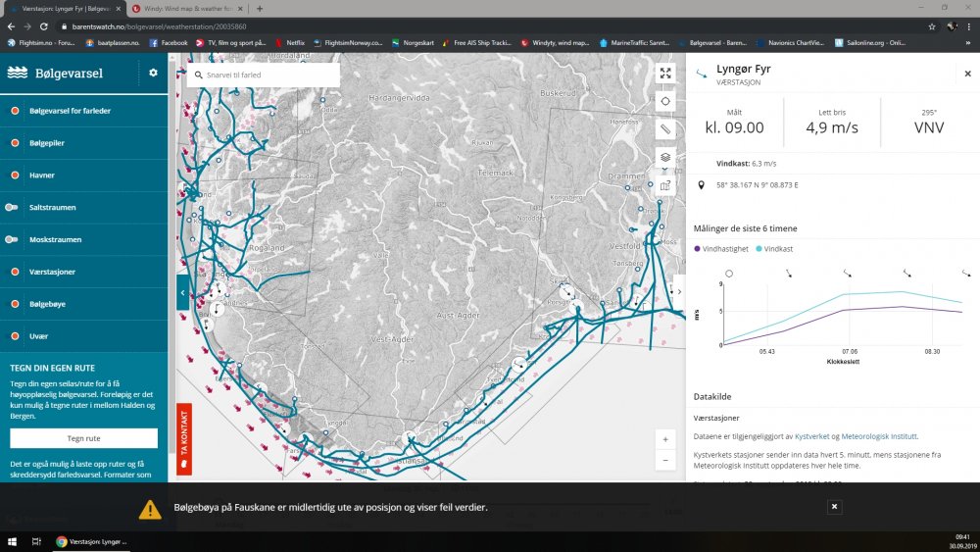Screen dimensions: 980x552
Task: Click the 4,9 m/s wind speed value
Action: click(832, 127)
